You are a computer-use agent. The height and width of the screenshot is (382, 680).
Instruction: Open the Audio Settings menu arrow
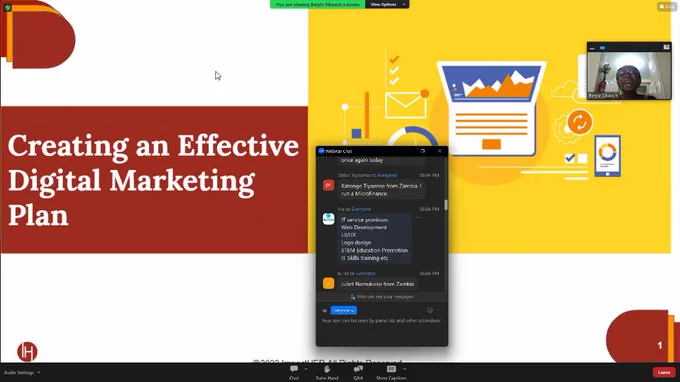(x=39, y=372)
